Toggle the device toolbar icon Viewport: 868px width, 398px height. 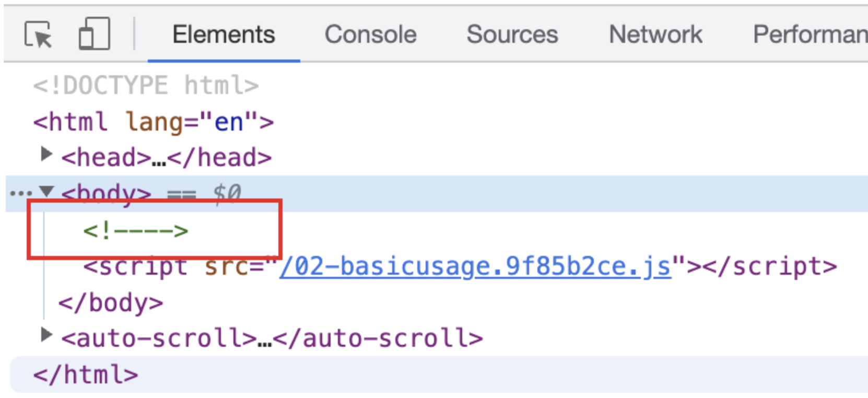[x=95, y=33]
